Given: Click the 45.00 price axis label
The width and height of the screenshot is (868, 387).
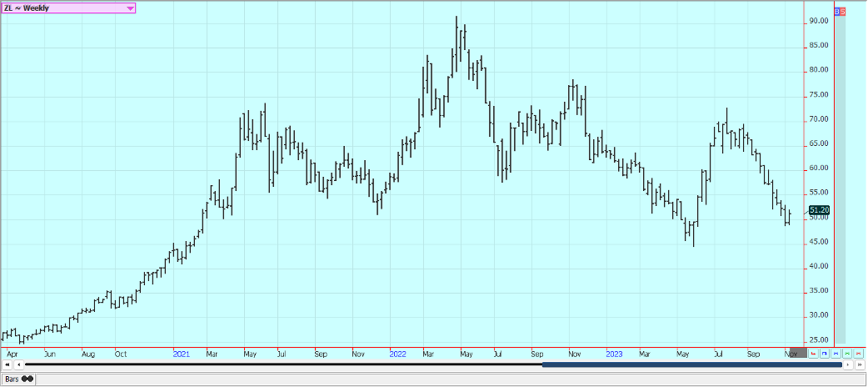Looking at the screenshot, I should coord(819,242).
